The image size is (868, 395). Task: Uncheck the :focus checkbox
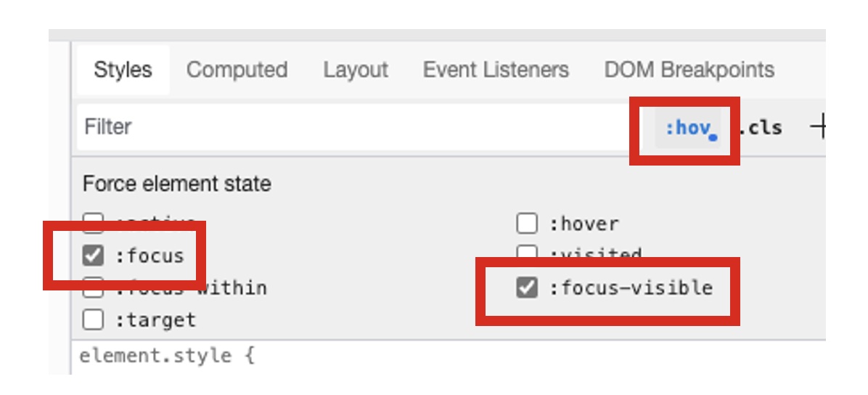pyautogui.click(x=93, y=256)
